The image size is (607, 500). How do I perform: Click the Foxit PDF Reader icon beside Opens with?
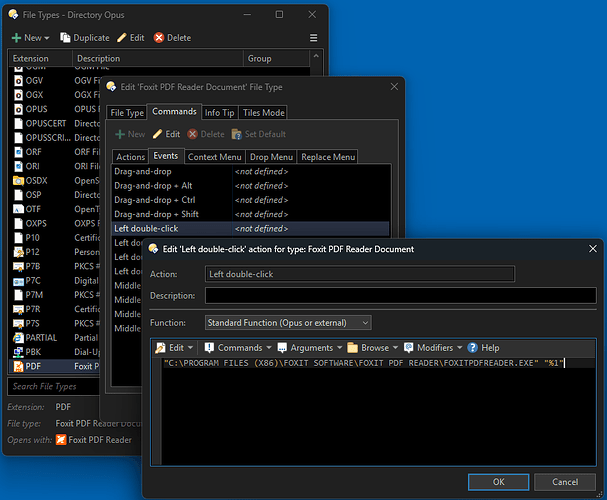point(61,440)
